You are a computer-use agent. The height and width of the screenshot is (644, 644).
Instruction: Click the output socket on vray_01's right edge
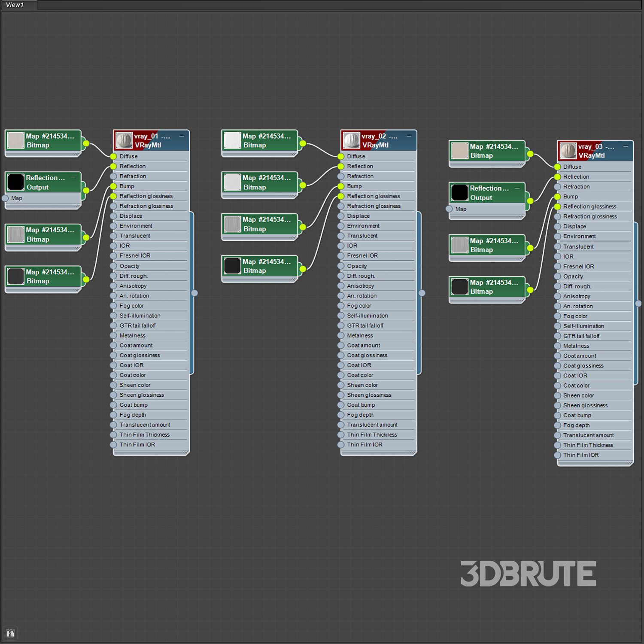point(194,293)
